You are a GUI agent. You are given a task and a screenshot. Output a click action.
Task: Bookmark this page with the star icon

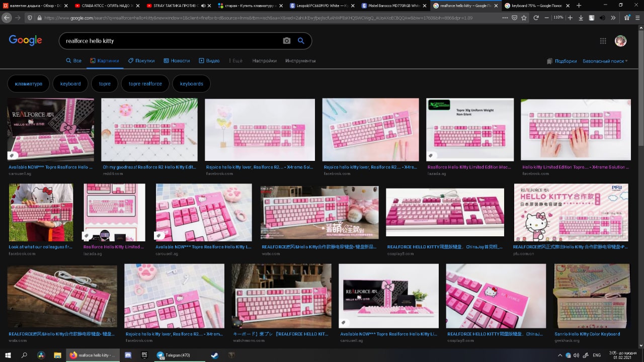[524, 18]
